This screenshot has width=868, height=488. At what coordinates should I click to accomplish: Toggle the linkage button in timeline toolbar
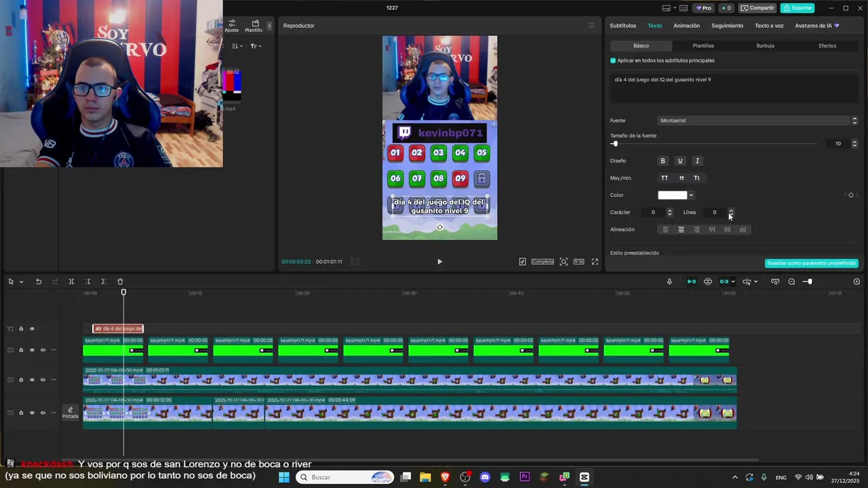pyautogui.click(x=724, y=282)
